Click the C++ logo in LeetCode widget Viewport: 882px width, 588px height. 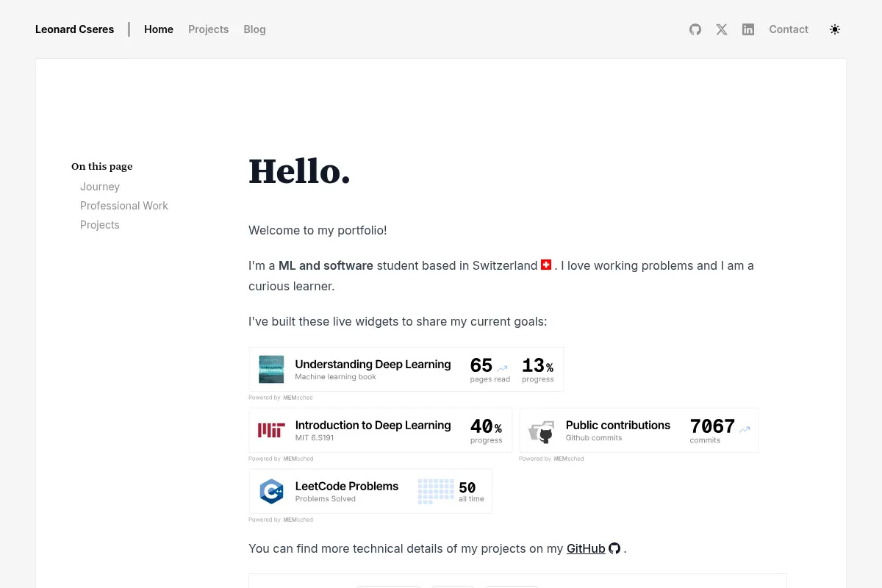tap(271, 492)
